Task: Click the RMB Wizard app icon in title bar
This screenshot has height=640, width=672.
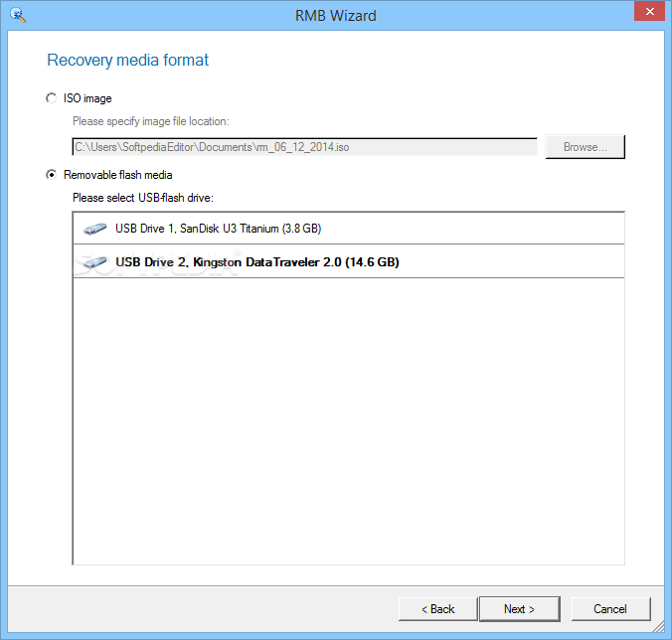Action: coord(18,16)
